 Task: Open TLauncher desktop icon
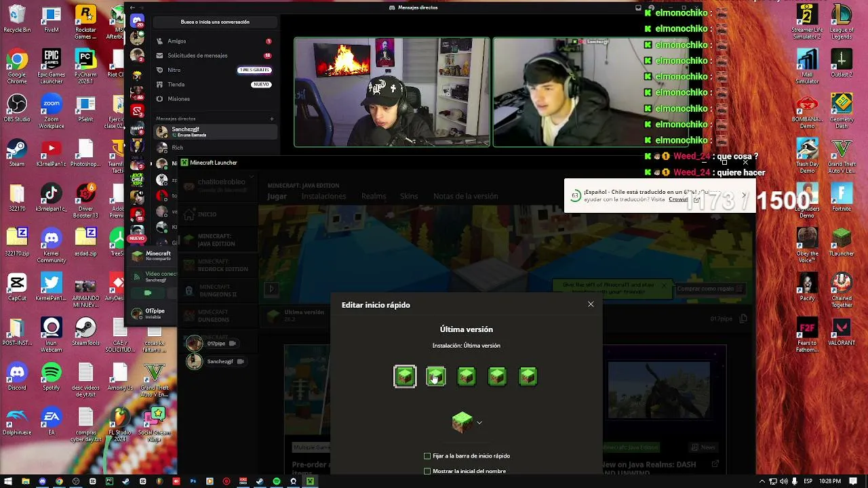842,243
